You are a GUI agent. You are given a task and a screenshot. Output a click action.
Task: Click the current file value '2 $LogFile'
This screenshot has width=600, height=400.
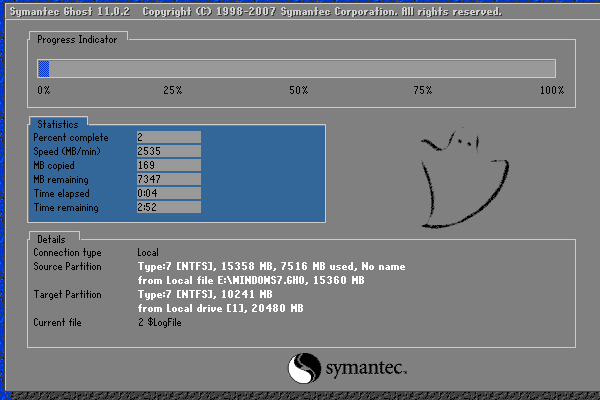click(x=160, y=323)
